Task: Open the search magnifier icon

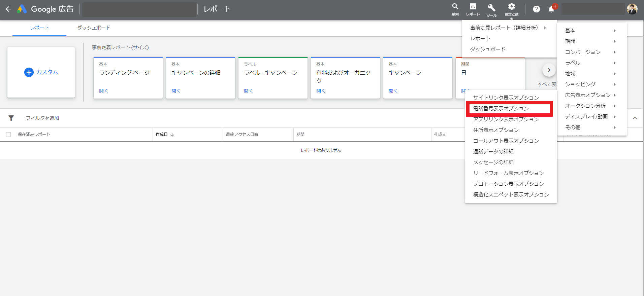Action: [x=455, y=6]
